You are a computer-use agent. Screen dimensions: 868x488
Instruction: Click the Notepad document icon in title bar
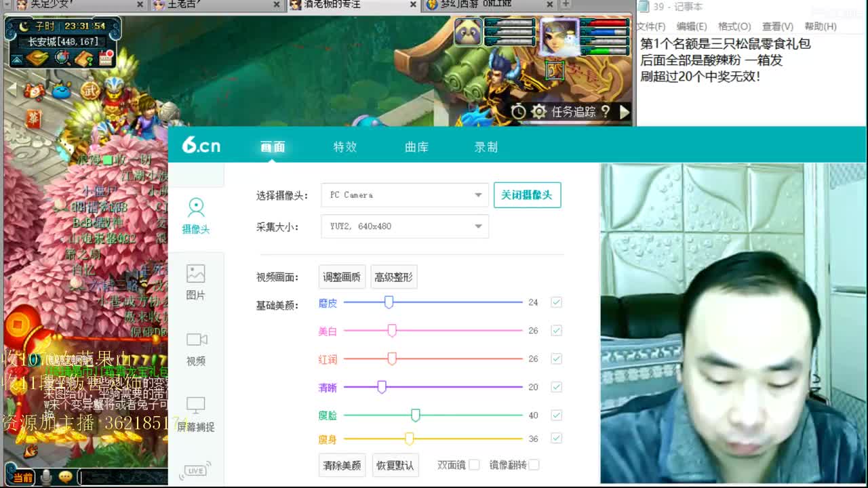point(644,7)
